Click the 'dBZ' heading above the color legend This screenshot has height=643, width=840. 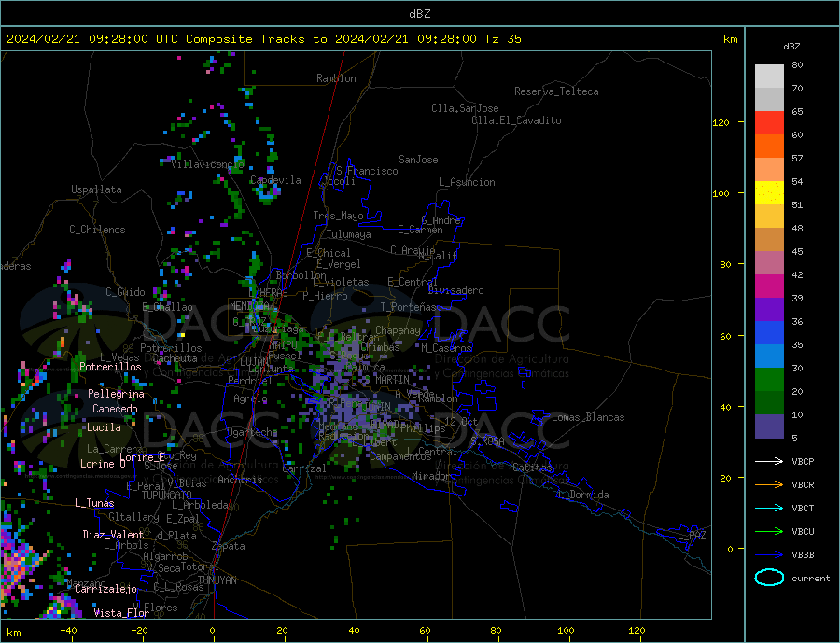pyautogui.click(x=791, y=47)
